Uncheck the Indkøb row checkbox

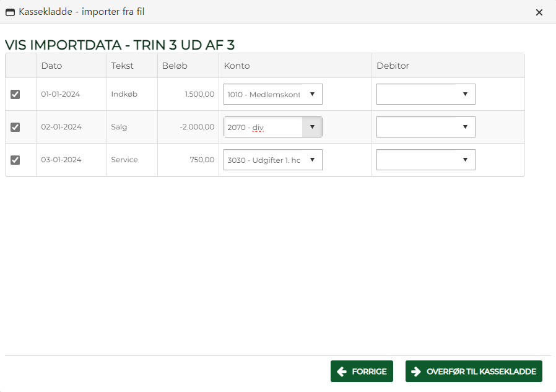(x=15, y=94)
